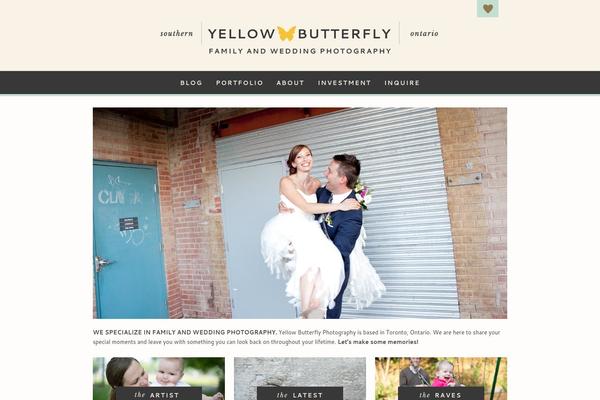Open the About page
The height and width of the screenshot is (400, 600).
(x=290, y=83)
